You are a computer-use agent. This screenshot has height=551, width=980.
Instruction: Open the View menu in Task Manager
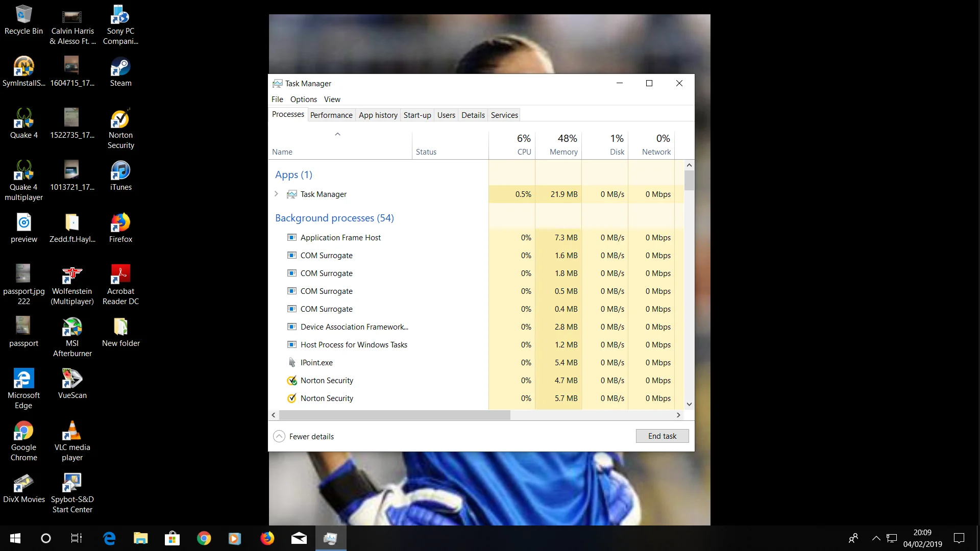click(x=332, y=99)
